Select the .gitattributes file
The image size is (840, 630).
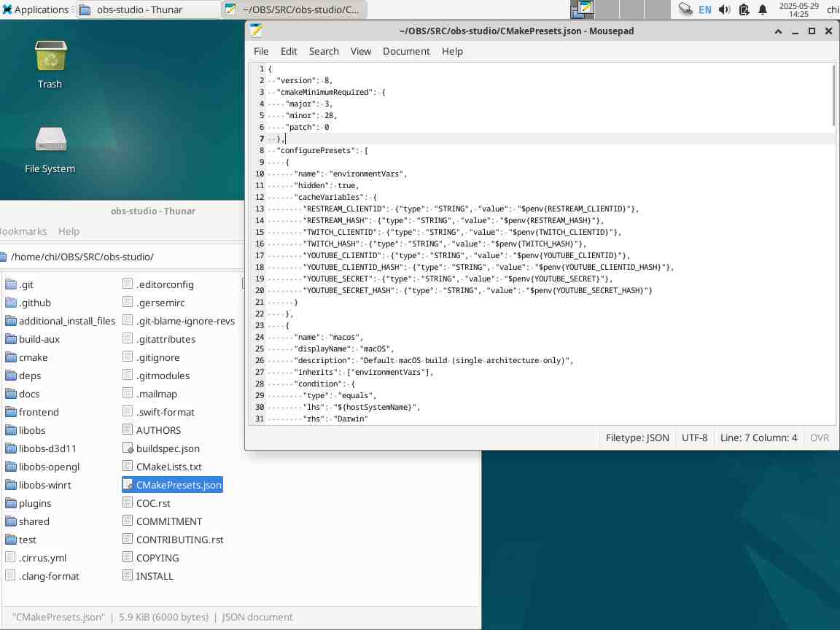point(159,339)
